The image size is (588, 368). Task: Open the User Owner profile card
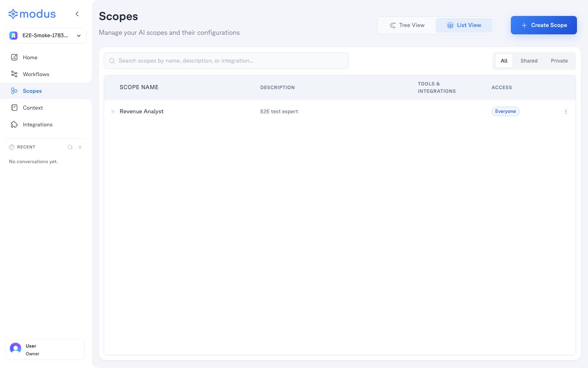[x=45, y=350]
